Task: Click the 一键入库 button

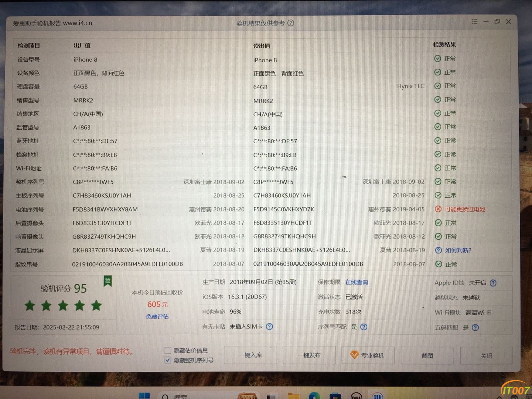Action: tap(250, 355)
